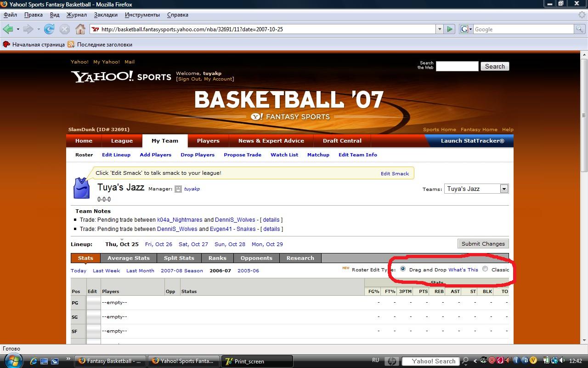
Task: Click the HP logo in the taskbar
Action: click(391, 361)
